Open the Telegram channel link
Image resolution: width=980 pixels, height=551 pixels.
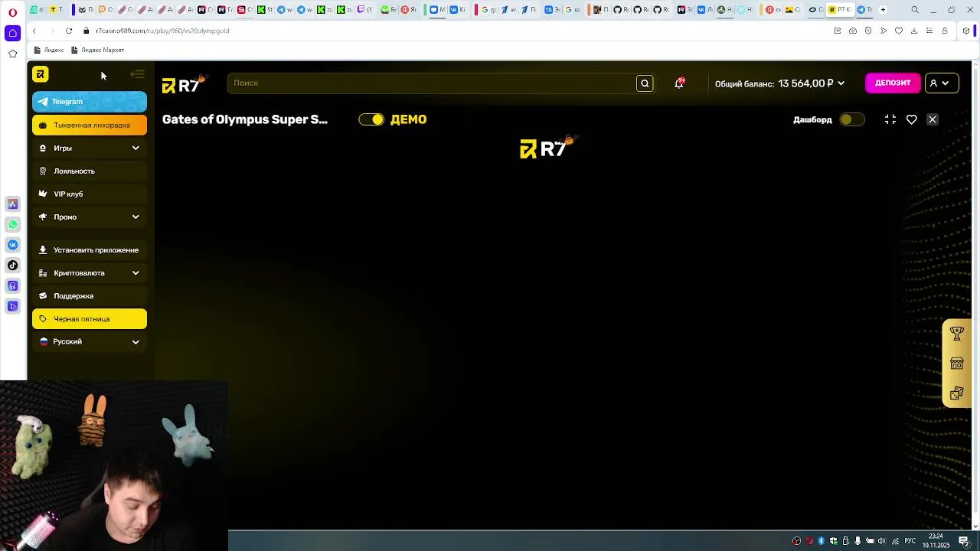(90, 101)
